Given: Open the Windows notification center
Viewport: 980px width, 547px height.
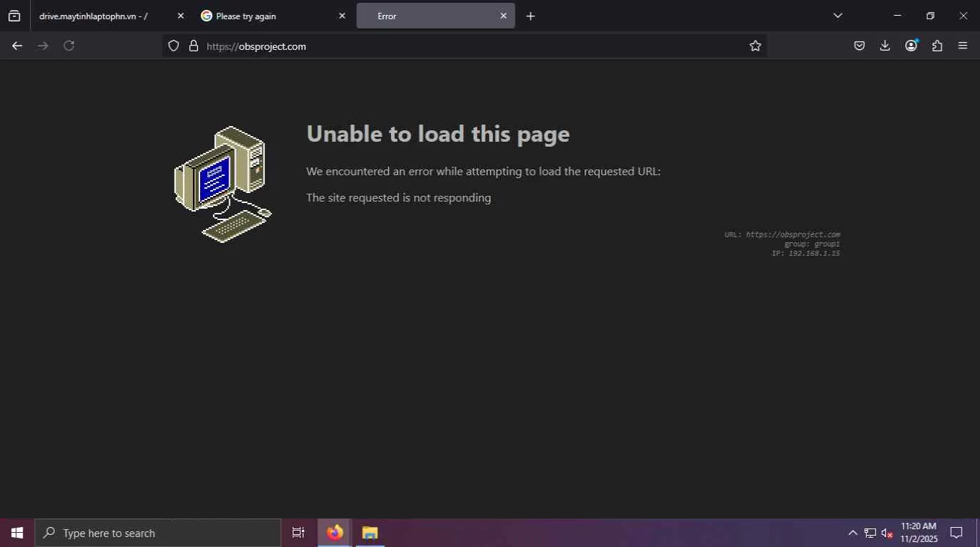Looking at the screenshot, I should pyautogui.click(x=956, y=533).
